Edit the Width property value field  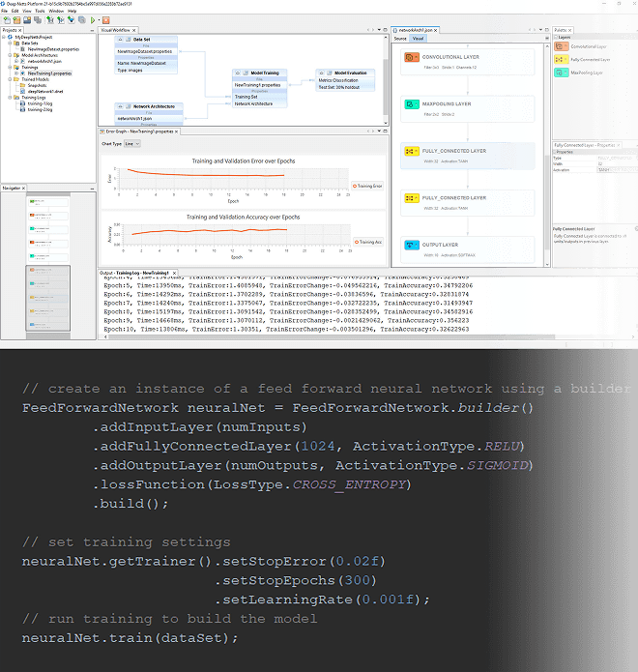point(610,162)
